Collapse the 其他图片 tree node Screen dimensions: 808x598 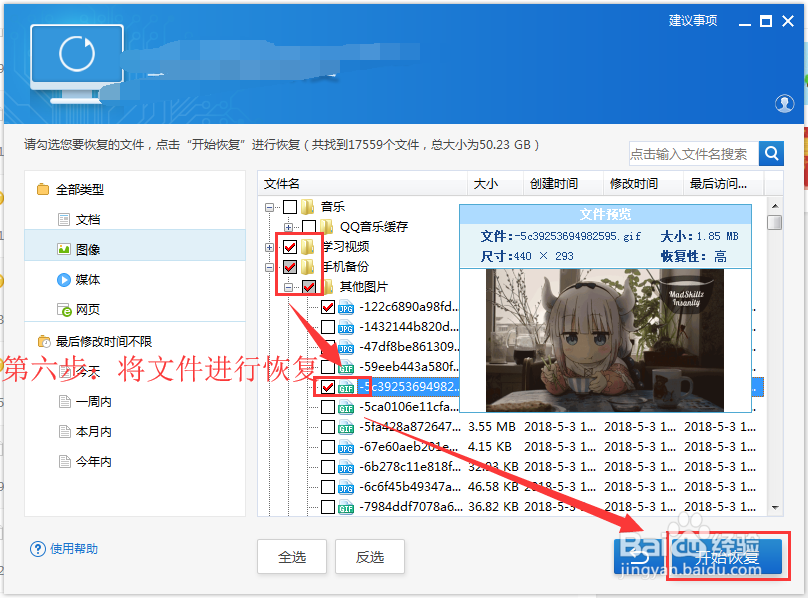point(288,287)
